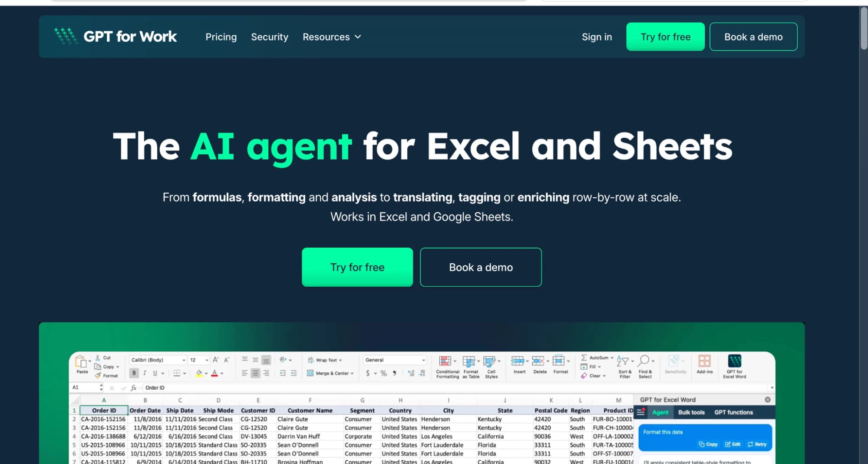Screen dimensions: 868x464
Task: Click Copy in the chat message
Action: click(x=708, y=444)
